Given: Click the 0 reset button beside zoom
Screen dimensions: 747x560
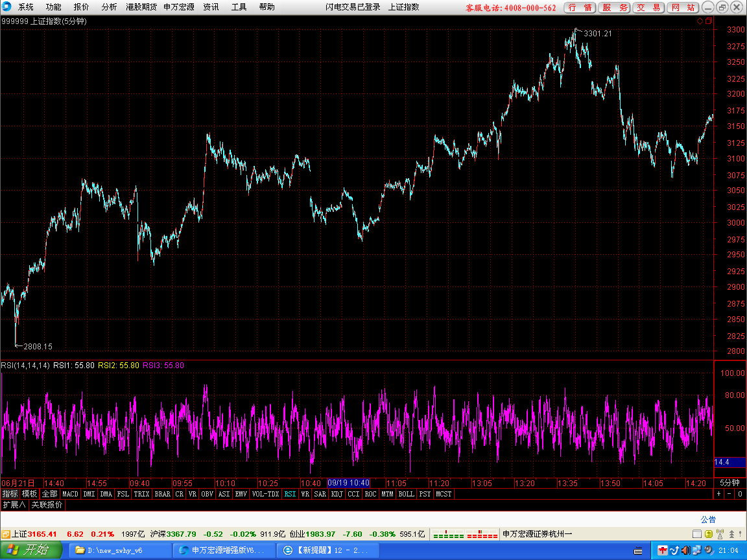Looking at the screenshot, I should point(740,494).
